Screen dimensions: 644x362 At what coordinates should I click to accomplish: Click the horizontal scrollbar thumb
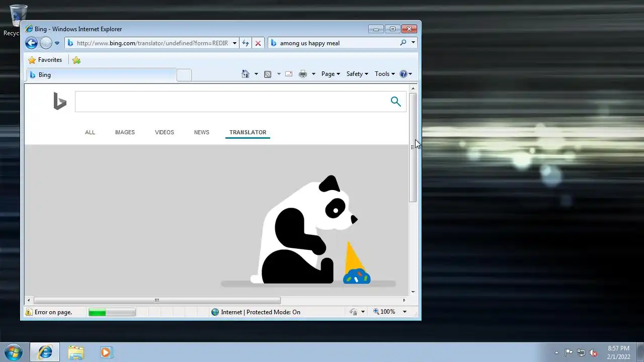pyautogui.click(x=157, y=301)
